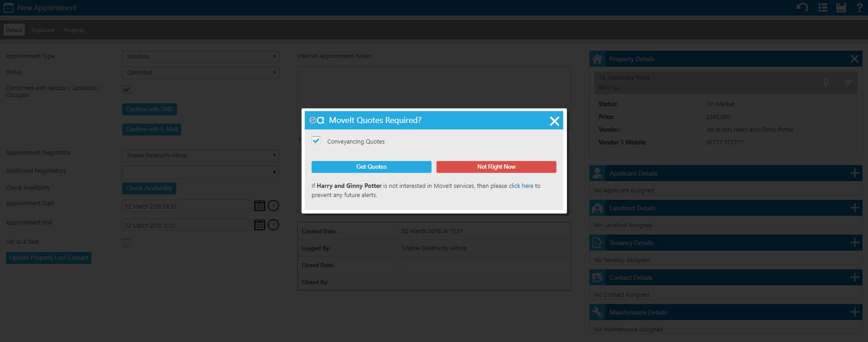Click 'On Market' status value
Screen dimensions: 868x342
tap(720, 104)
